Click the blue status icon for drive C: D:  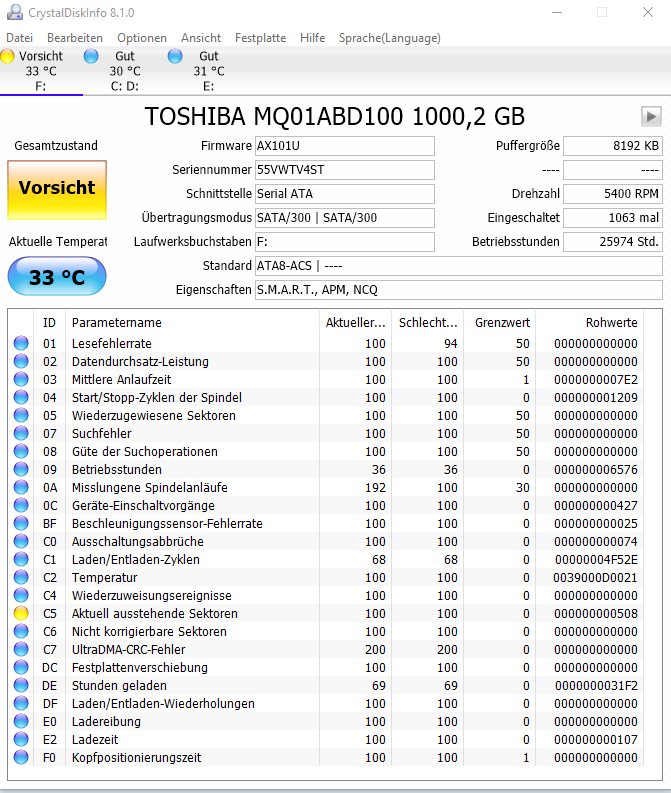(92, 56)
